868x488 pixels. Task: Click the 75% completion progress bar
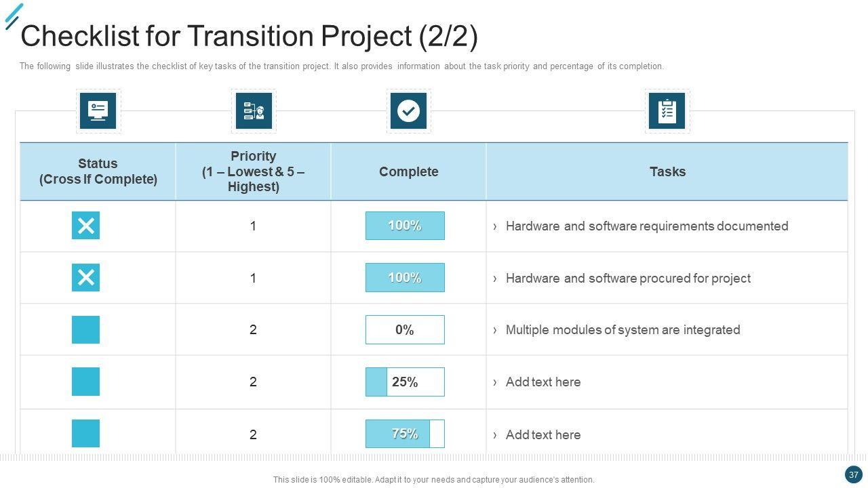(x=405, y=434)
